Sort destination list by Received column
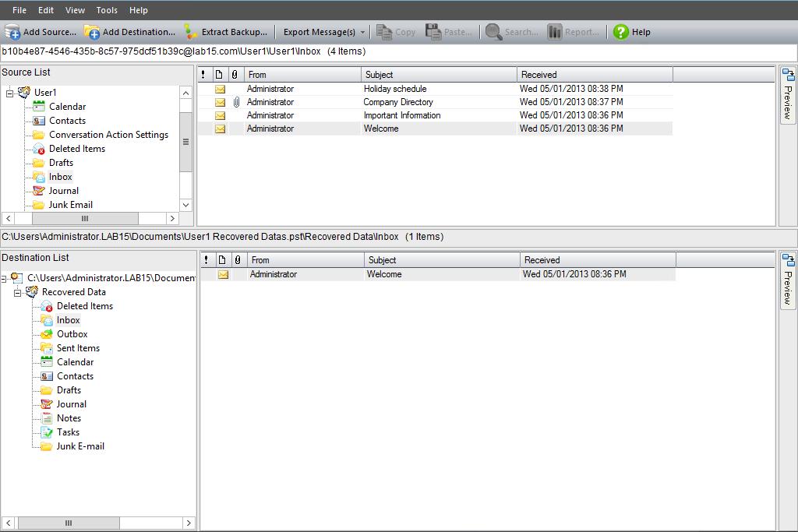Image resolution: width=798 pixels, height=532 pixels. coord(598,260)
